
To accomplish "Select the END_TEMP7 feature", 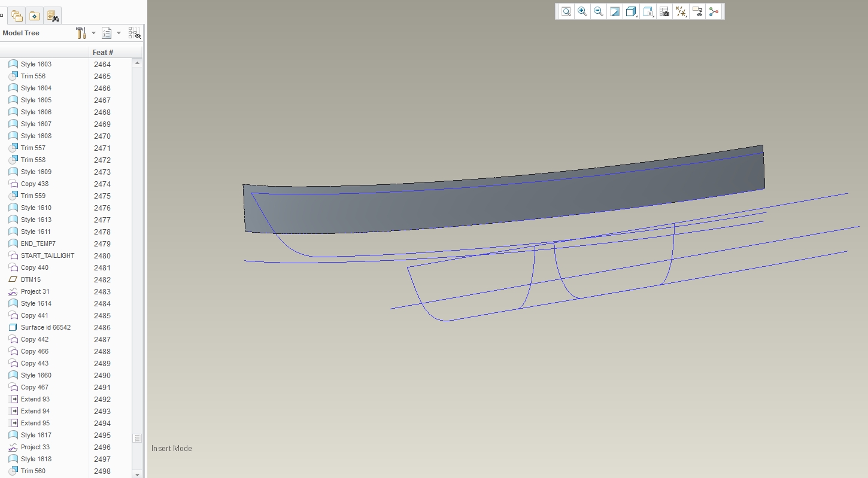I will tap(38, 243).
